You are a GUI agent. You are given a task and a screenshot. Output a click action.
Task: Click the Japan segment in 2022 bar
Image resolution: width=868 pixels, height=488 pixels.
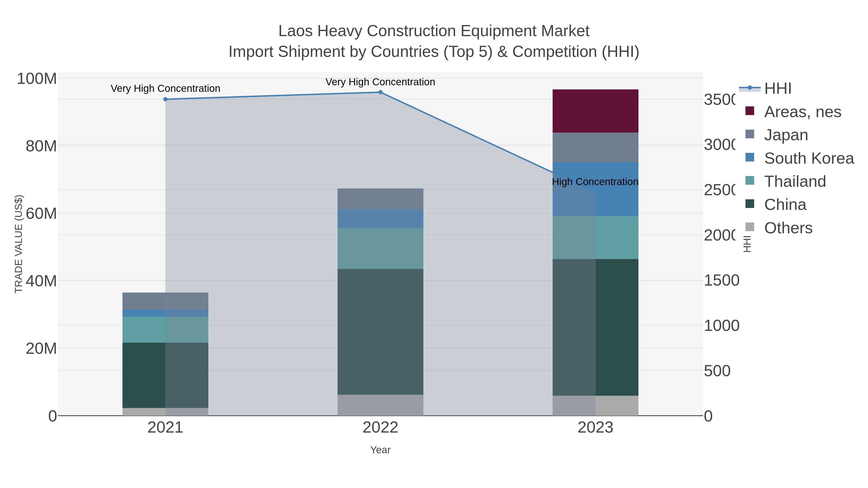(x=380, y=199)
